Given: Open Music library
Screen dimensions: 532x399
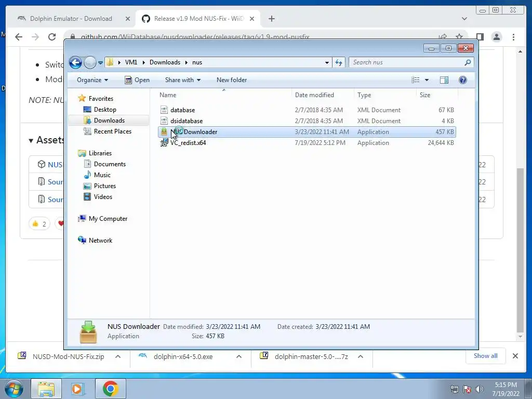Looking at the screenshot, I should pos(102,175).
